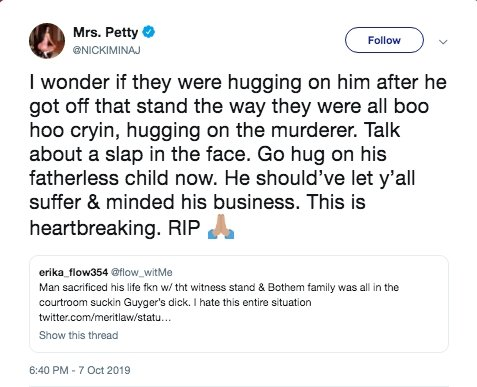This screenshot has height=387, width=477.
Task: Click the @NICKIMINAJ handle
Action: click(107, 50)
